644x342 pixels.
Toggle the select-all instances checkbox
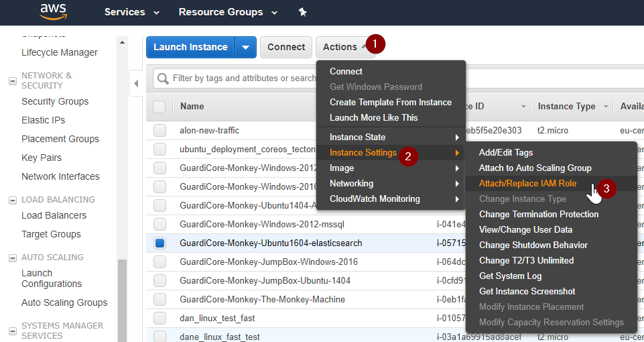coord(159,107)
